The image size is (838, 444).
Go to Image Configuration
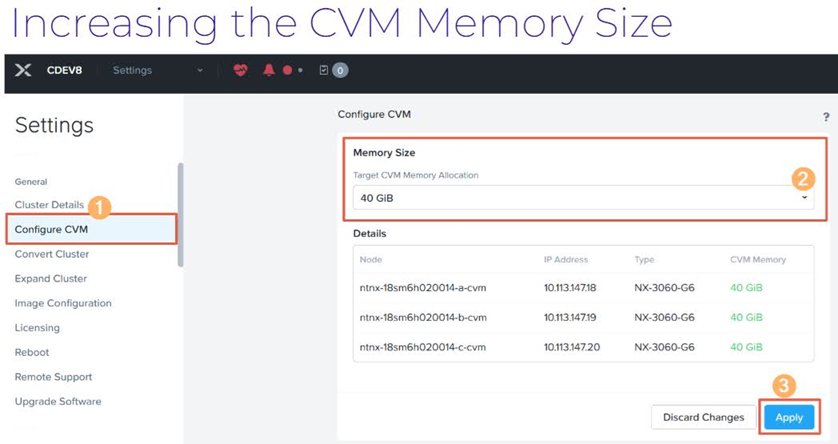[63, 303]
